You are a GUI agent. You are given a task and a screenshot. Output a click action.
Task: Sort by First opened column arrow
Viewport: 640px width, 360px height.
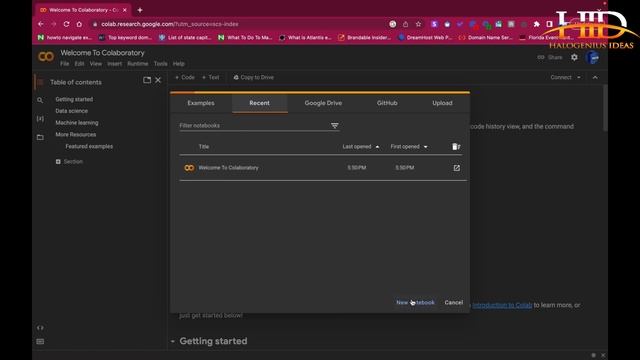(x=426, y=147)
